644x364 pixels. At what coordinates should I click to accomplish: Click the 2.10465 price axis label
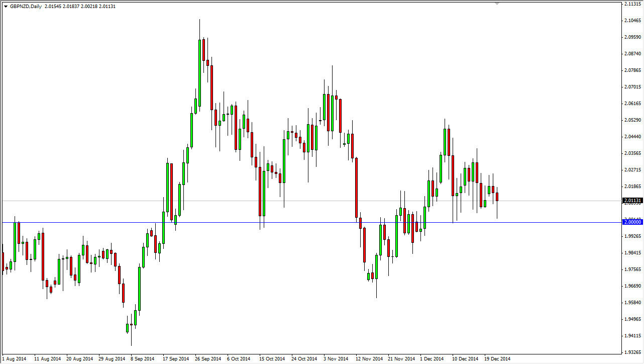tap(631, 20)
